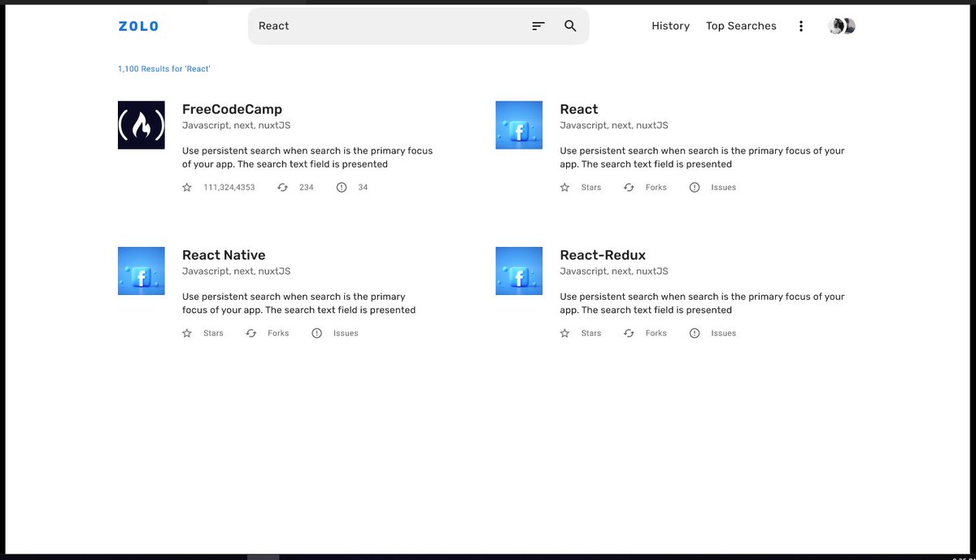
Task: Click the star count 111,324,4353
Action: tap(229, 188)
